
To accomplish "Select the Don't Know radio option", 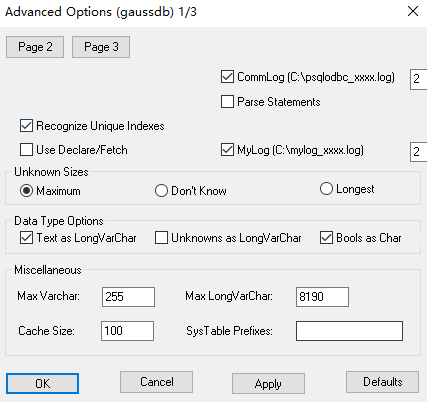I will (x=161, y=191).
